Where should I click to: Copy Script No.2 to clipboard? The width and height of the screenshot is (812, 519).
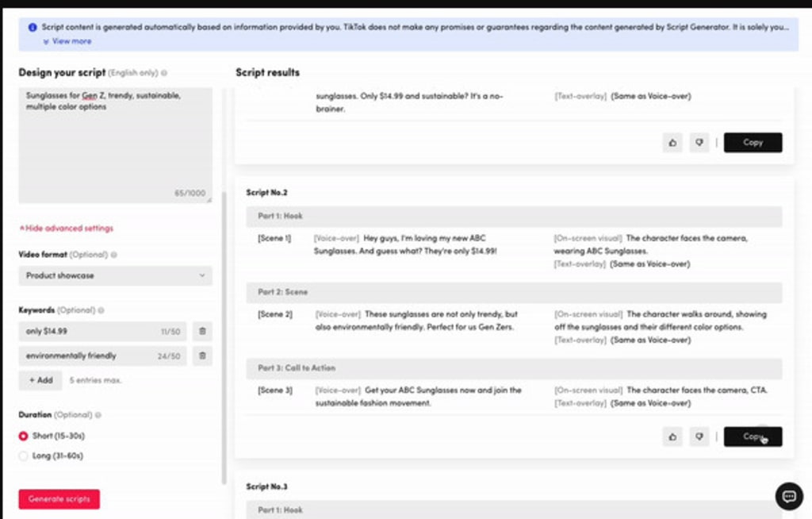click(x=752, y=436)
